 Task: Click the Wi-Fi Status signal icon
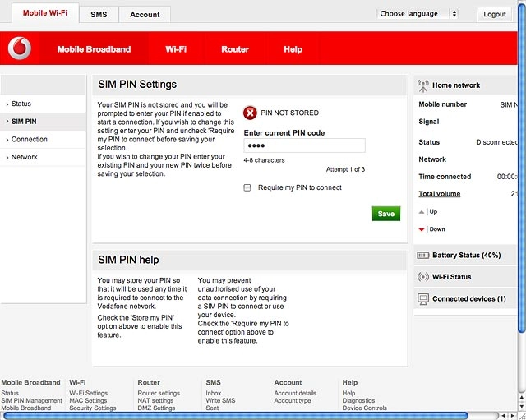pos(423,277)
